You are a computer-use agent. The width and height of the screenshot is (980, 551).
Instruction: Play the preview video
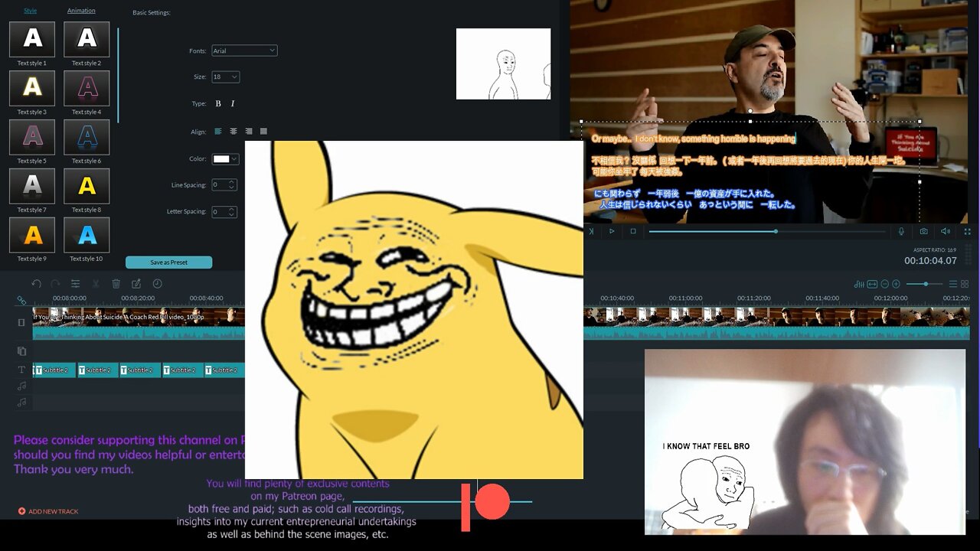(x=612, y=231)
